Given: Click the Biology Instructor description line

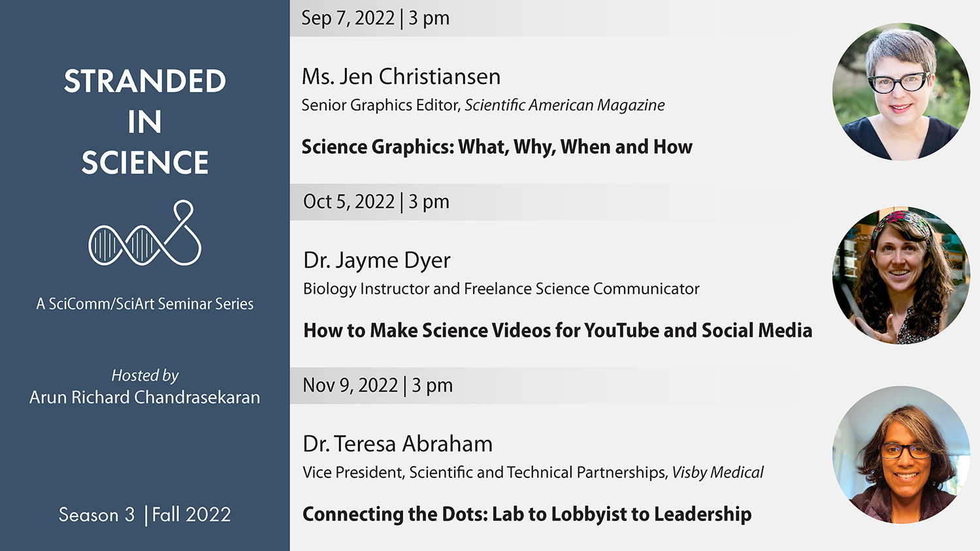Looking at the screenshot, I should pyautogui.click(x=501, y=289).
